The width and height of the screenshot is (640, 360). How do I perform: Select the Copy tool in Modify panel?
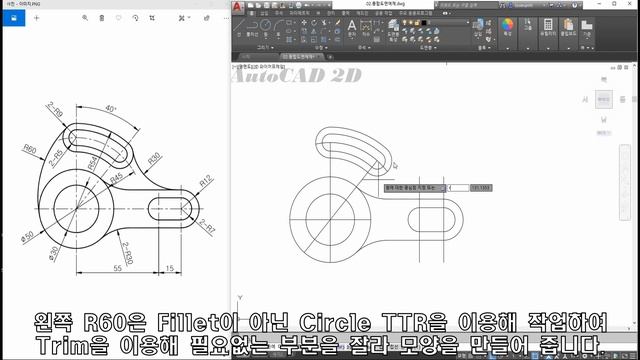304,31
